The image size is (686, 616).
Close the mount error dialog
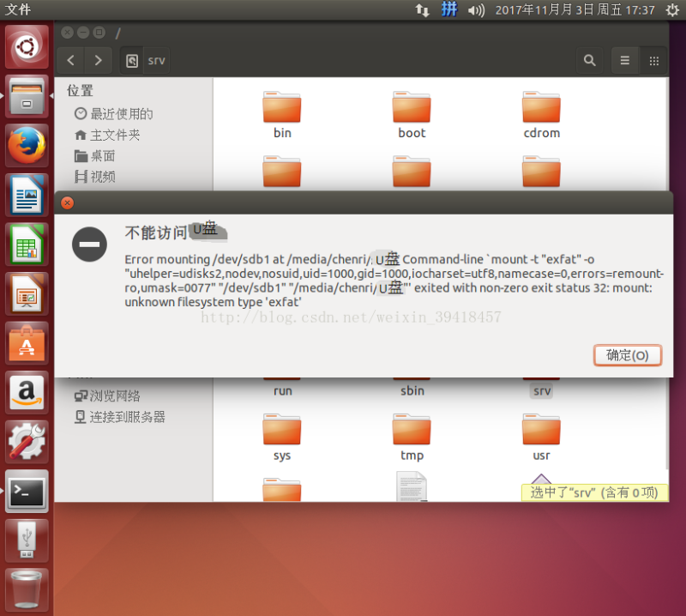click(68, 202)
